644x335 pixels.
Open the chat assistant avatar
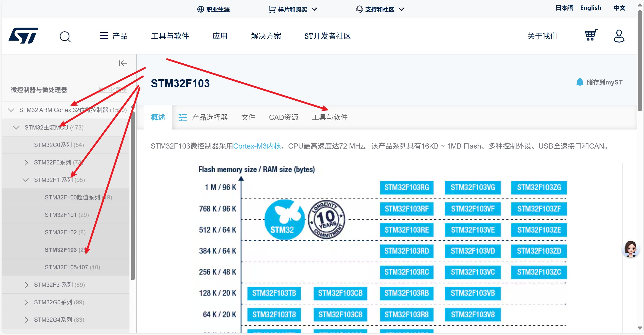(x=631, y=249)
